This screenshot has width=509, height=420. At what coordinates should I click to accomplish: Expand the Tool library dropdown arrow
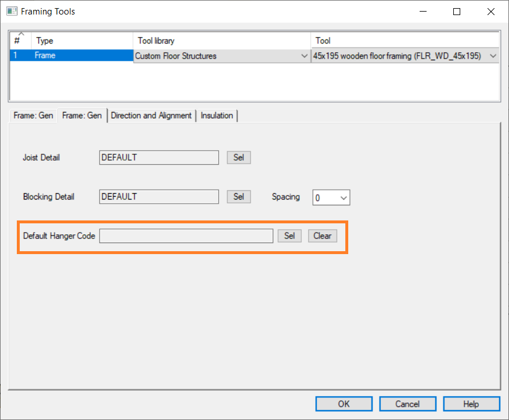pyautogui.click(x=305, y=56)
